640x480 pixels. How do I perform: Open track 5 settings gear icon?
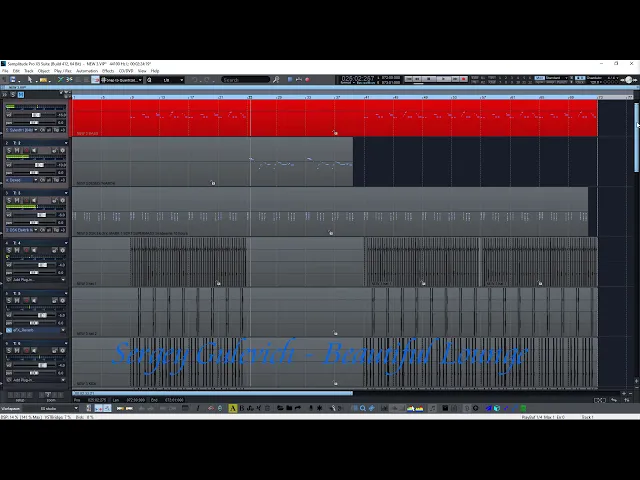pyautogui.click(x=62, y=300)
